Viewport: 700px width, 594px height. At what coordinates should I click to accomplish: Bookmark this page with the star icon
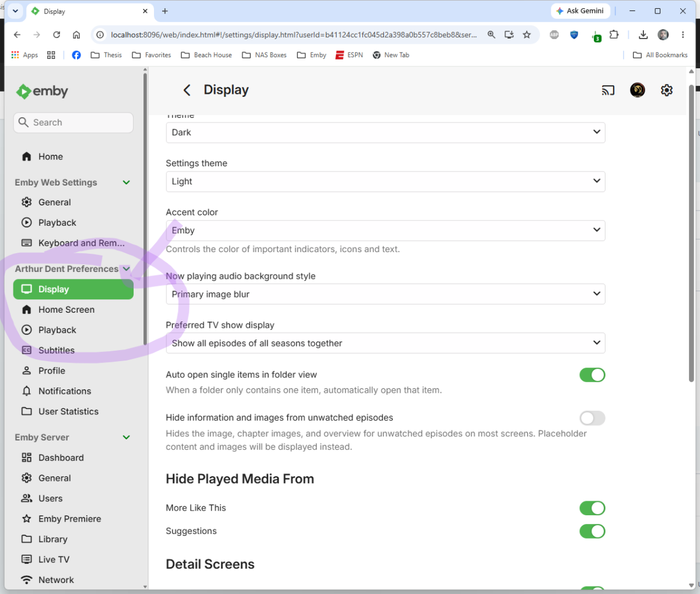pyautogui.click(x=527, y=35)
